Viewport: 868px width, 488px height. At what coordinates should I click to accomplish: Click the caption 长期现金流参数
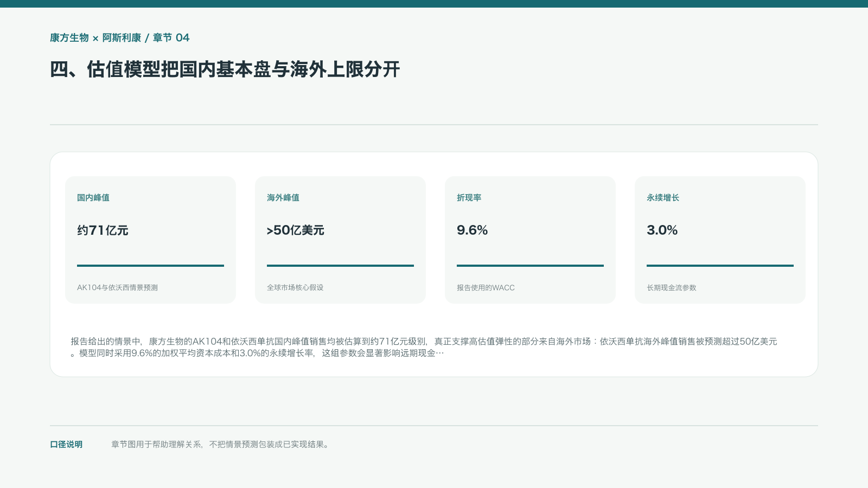coord(672,287)
